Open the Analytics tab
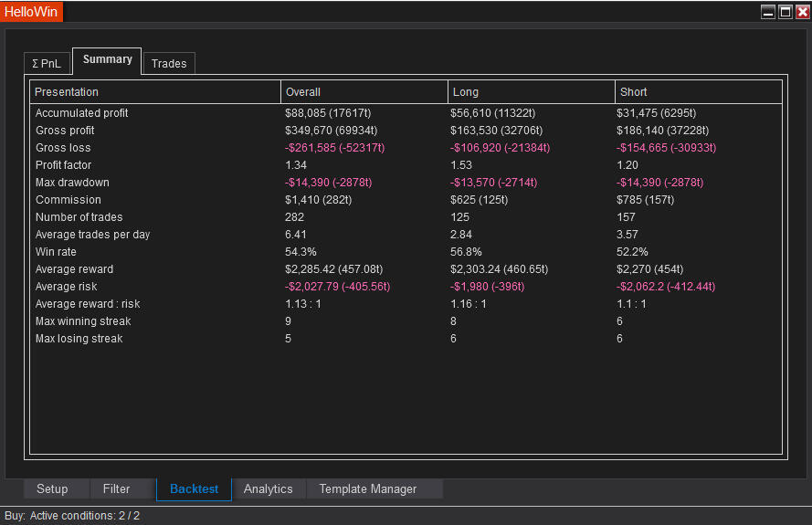This screenshot has width=812, height=525. [x=268, y=489]
